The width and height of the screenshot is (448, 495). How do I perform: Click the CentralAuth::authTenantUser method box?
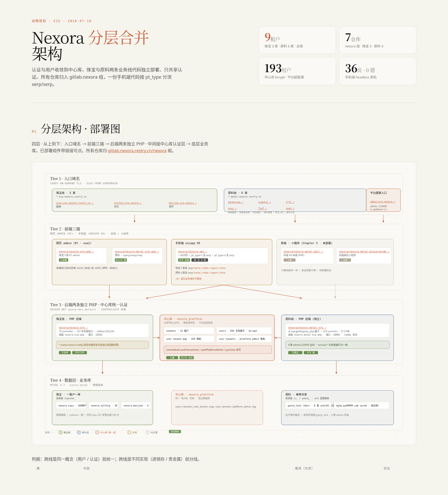[218, 350]
